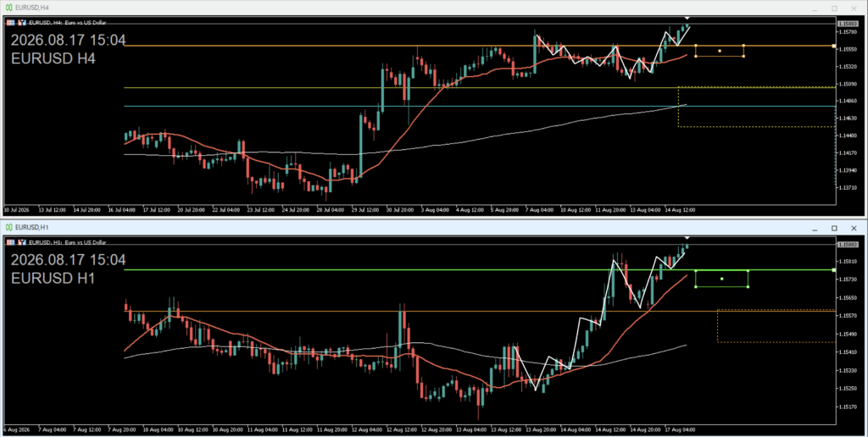This screenshot has width=868, height=437.
Task: Click the candlestick icon in the EURUSD,H1 title bar
Action: 8,227
